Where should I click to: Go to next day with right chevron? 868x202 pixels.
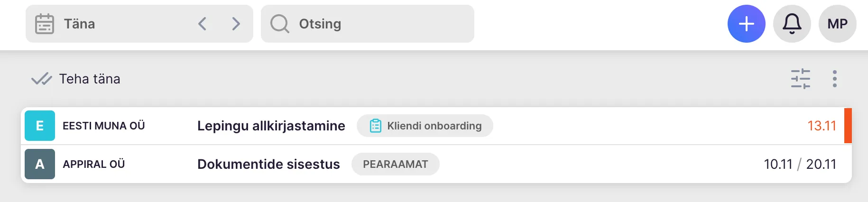(x=236, y=24)
